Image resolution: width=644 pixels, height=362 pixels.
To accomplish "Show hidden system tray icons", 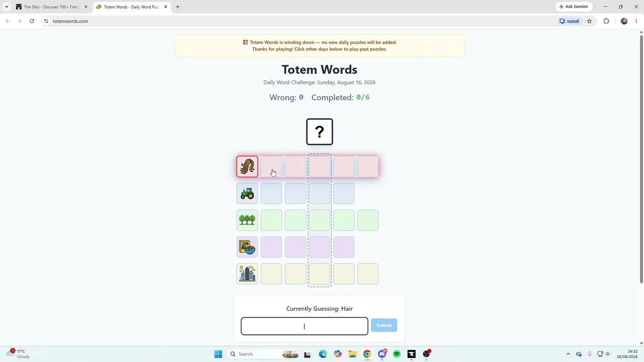I will click(568, 354).
